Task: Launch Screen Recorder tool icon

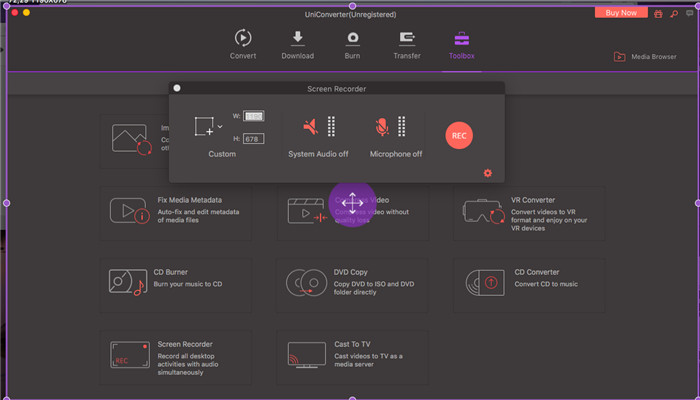Action: point(130,355)
